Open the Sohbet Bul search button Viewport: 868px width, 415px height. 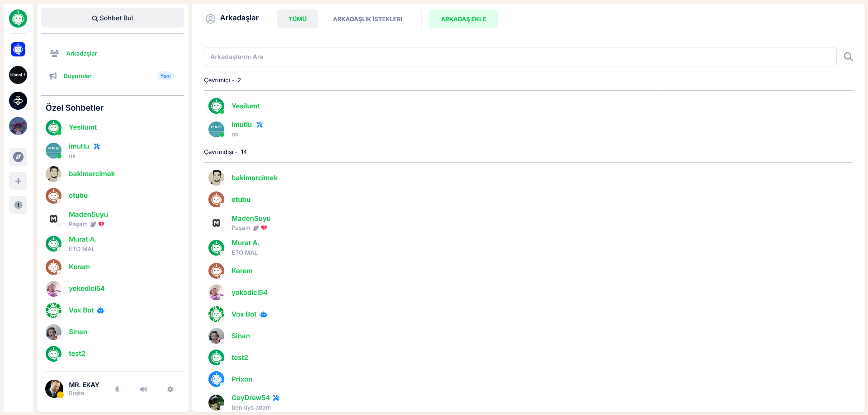[x=113, y=18]
